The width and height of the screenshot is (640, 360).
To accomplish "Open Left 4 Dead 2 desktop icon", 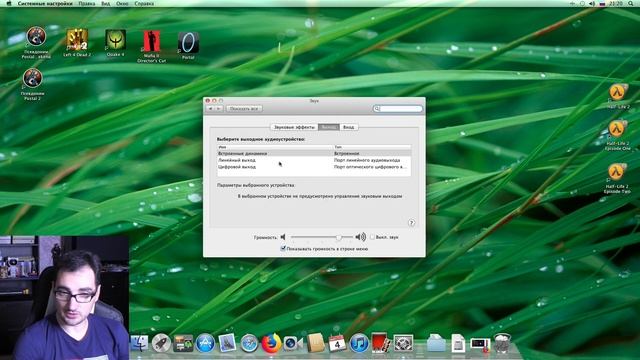I will [x=77, y=42].
